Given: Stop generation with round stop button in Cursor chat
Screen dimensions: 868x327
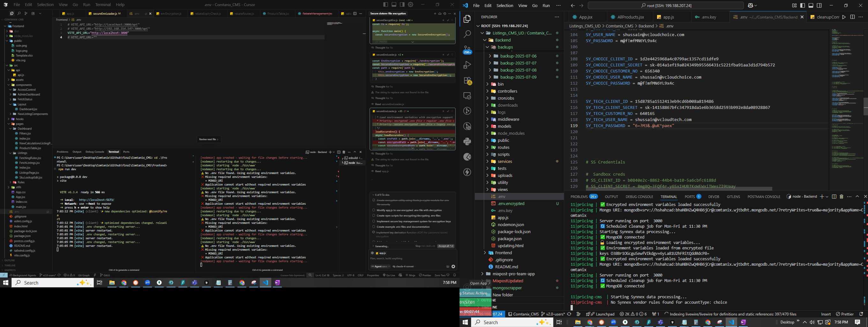Looking at the screenshot, I should [453, 266].
